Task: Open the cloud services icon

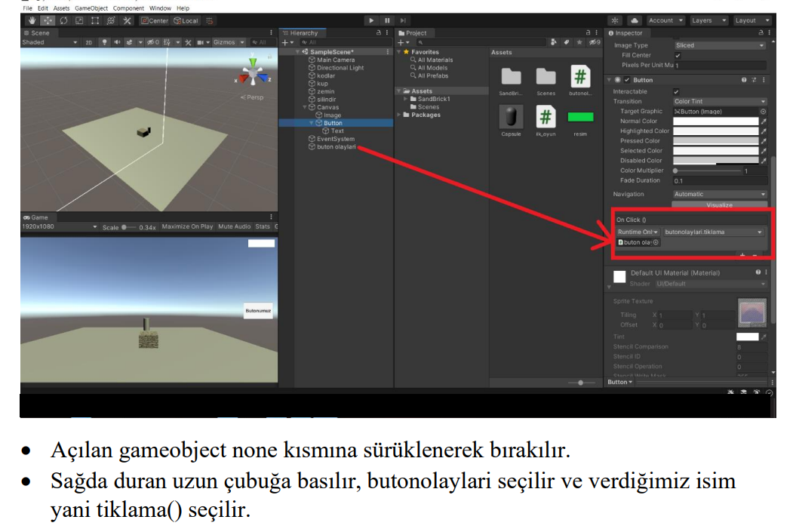Action: coord(635,20)
